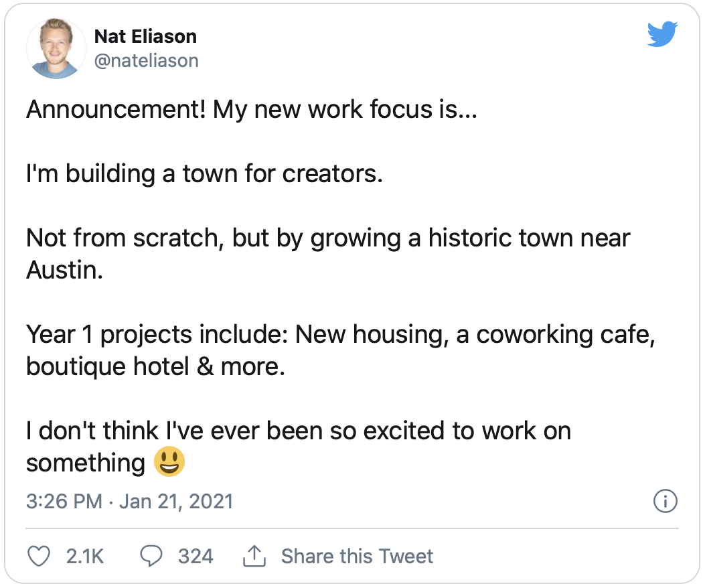
Task: Open the @nateliason handle link
Action: (x=146, y=60)
